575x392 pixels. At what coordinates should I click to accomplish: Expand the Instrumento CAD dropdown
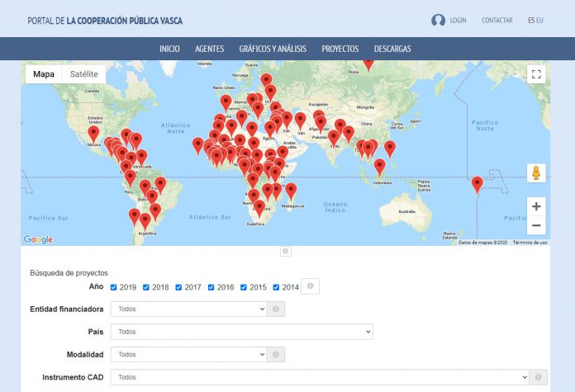click(320, 377)
